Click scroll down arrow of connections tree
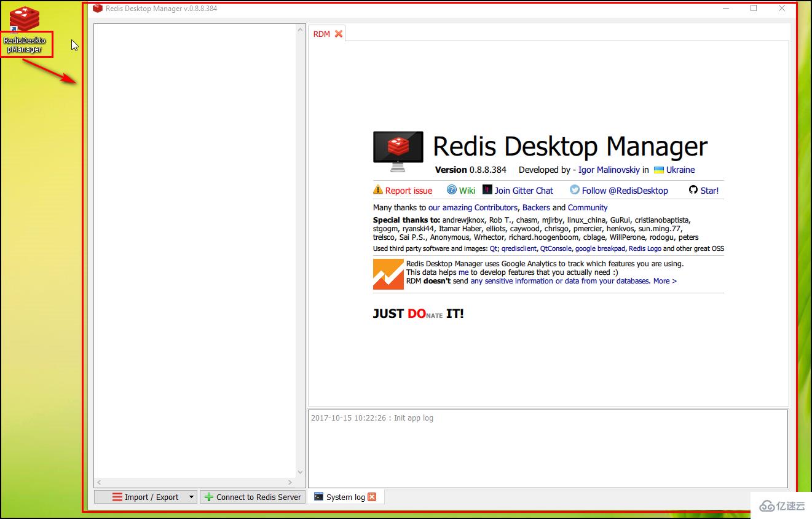The image size is (812, 519). pos(301,472)
